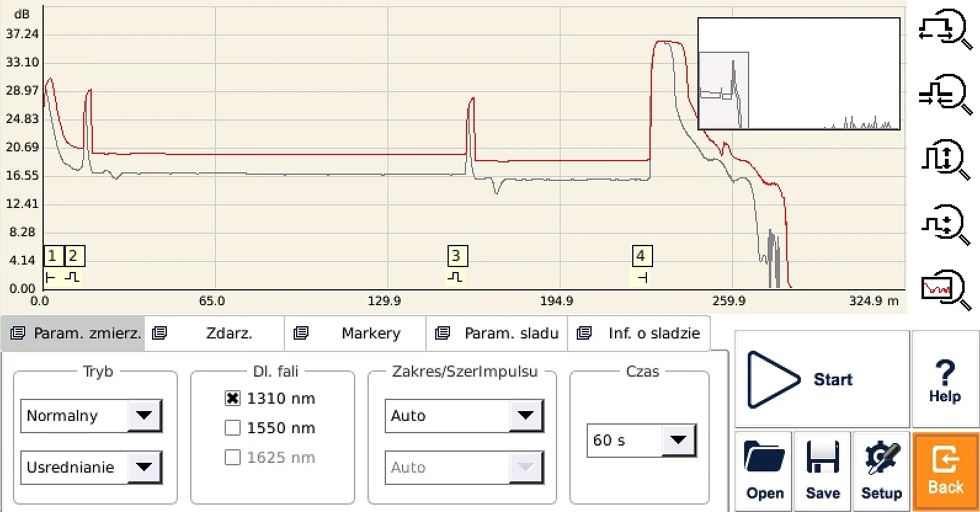Open the Help question mark
The image size is (980, 512).
[x=945, y=380]
